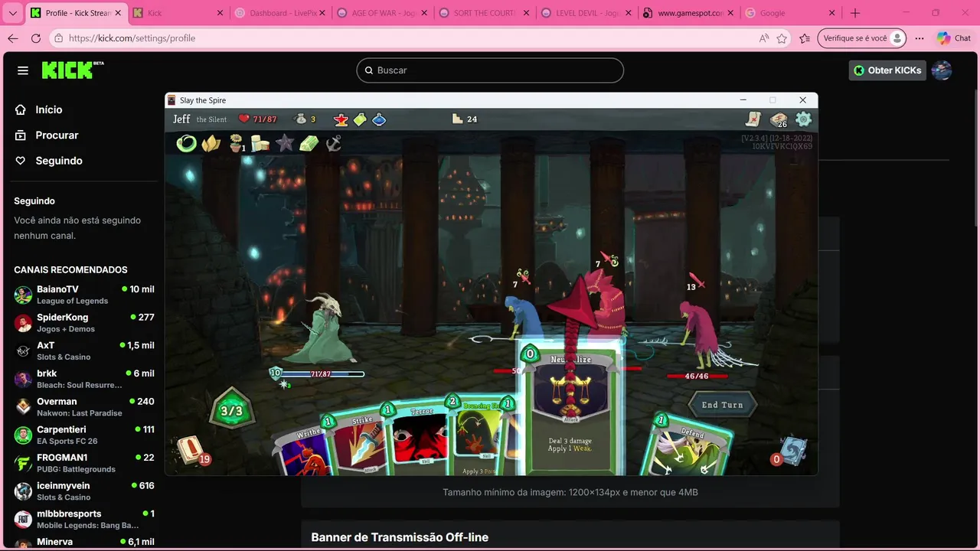Open the Copilot Chat button
The image size is (980, 551).
tap(954, 38)
